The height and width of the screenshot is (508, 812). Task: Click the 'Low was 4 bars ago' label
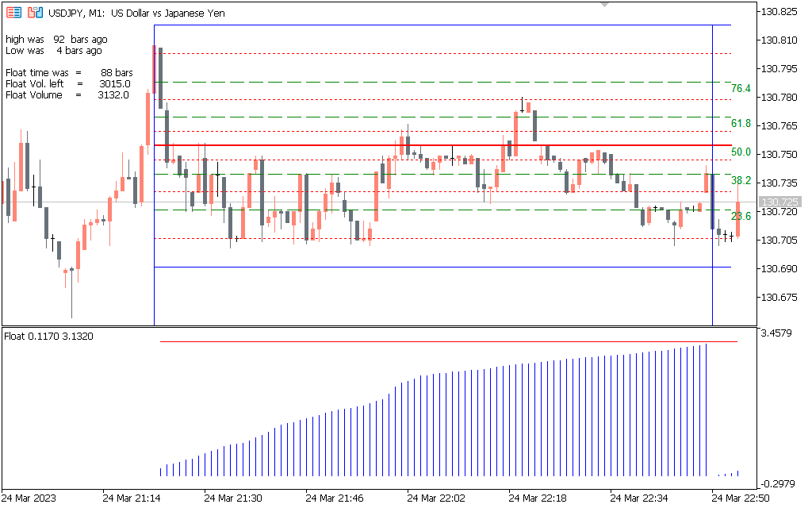click(x=53, y=51)
